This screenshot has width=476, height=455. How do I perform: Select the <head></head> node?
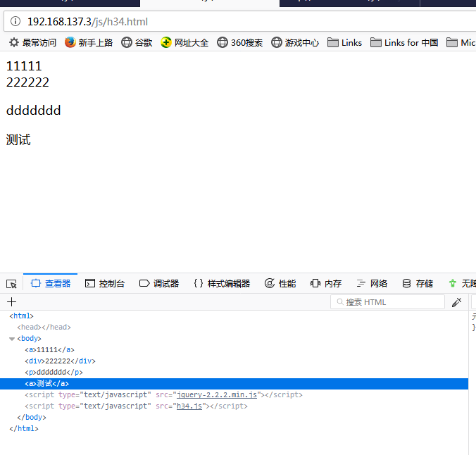point(44,327)
